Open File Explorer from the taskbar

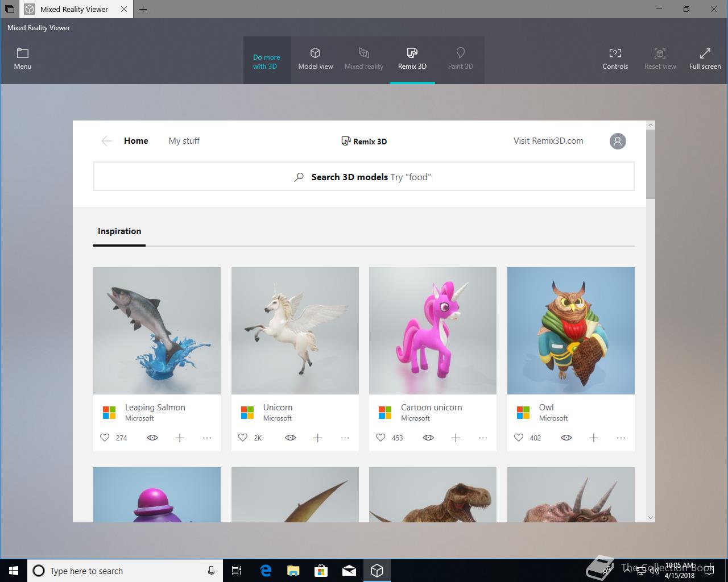[293, 571]
